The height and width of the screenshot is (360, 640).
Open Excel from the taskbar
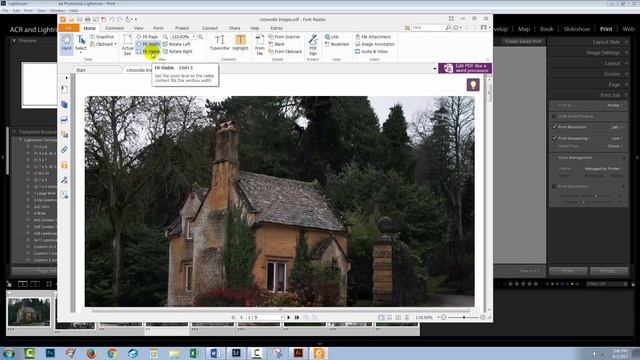(194, 353)
